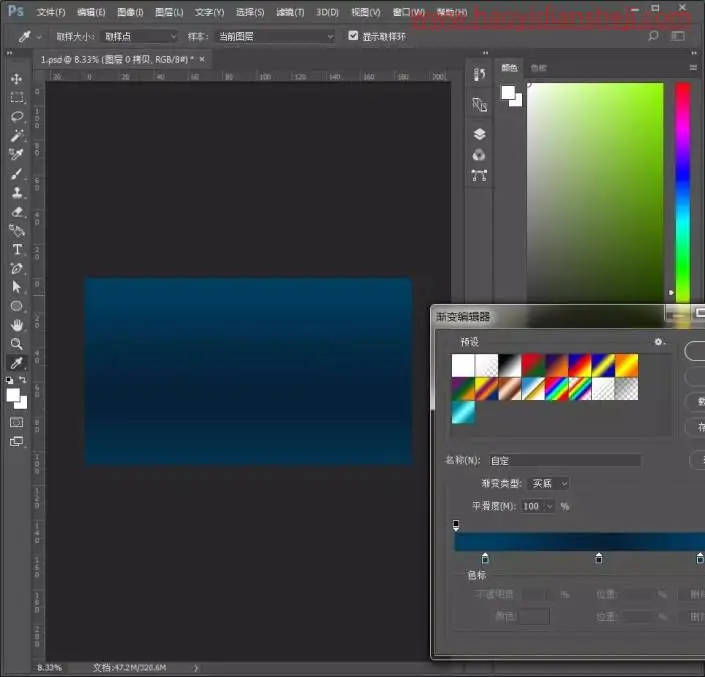The height and width of the screenshot is (677, 705).
Task: Open the workspace switcher icon
Action: click(678, 36)
